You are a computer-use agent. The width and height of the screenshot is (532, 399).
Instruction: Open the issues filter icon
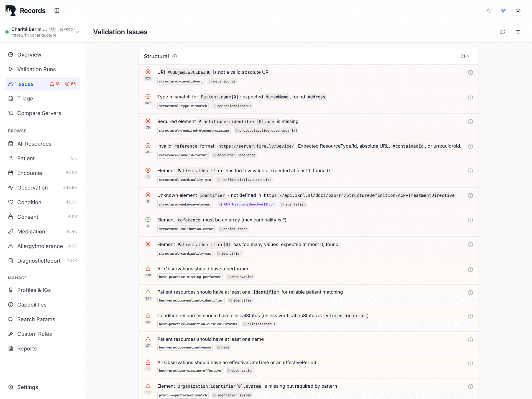(518, 32)
